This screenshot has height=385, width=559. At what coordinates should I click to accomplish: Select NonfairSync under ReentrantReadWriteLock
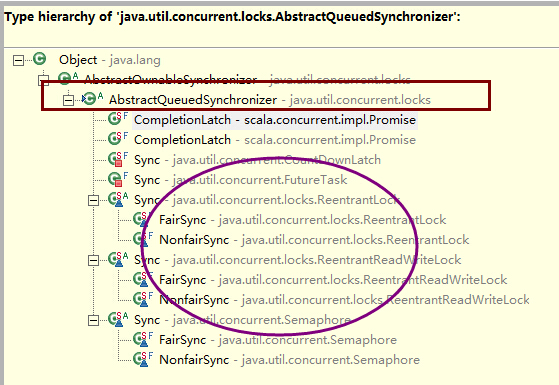[x=344, y=299]
